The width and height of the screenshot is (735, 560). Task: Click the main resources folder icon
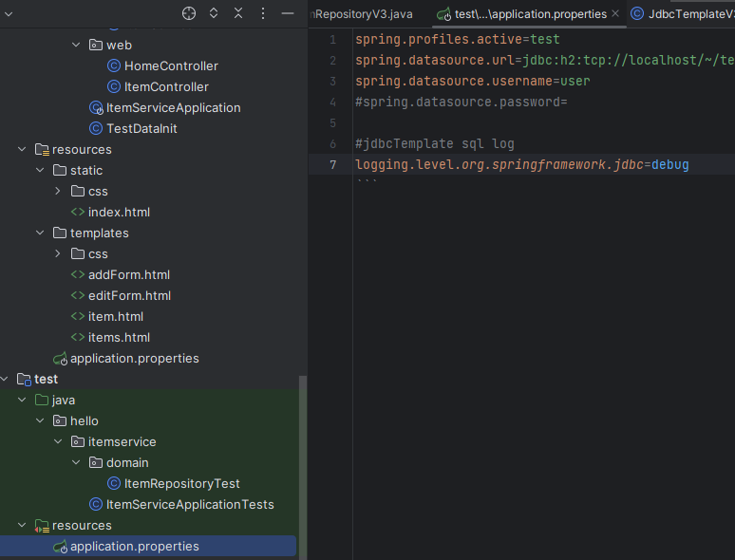42,150
